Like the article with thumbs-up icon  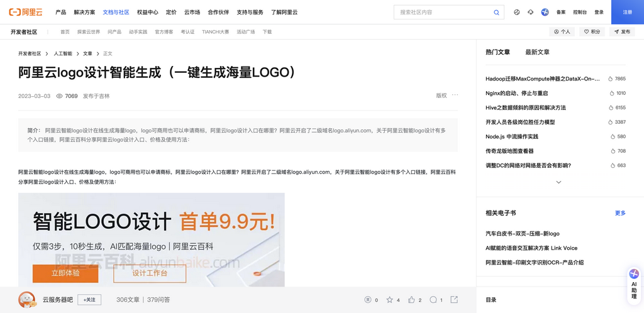click(x=411, y=300)
